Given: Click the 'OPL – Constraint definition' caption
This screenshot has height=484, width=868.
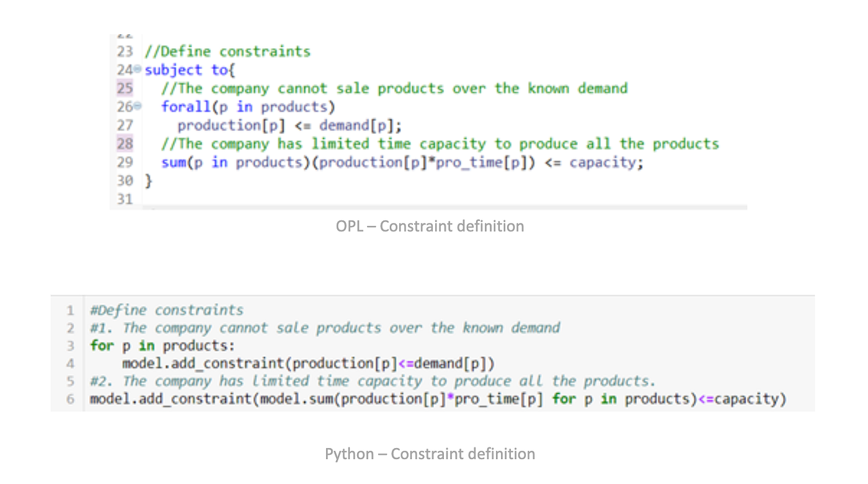Looking at the screenshot, I should pyautogui.click(x=430, y=226).
